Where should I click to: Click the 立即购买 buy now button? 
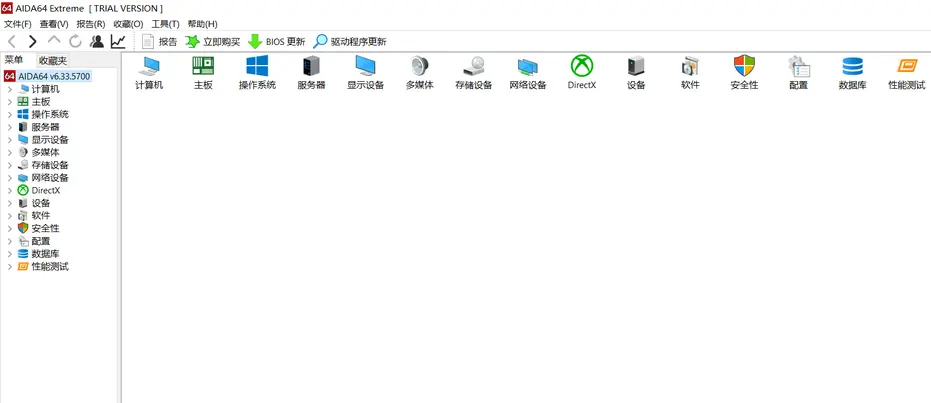[x=212, y=42]
